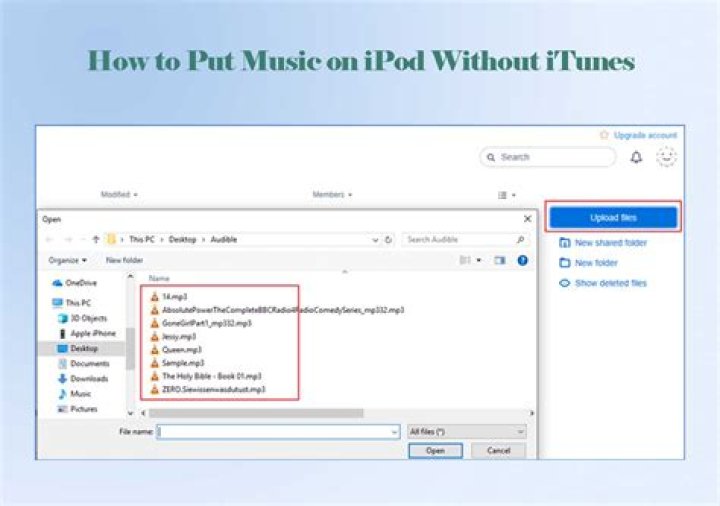The height and width of the screenshot is (506, 720).
Task: Select OneDrive in the navigation pane
Action: [75, 283]
